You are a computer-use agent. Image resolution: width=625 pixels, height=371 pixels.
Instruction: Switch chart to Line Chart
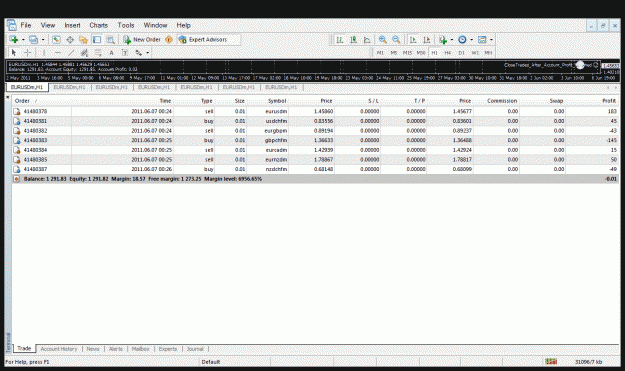[367, 39]
